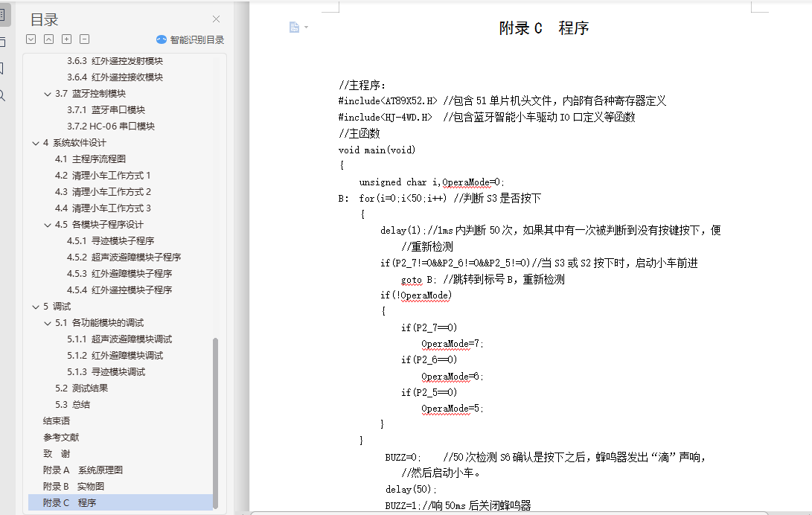The image size is (812, 515).
Task: Collapse the 3.7 蓝牙控制模块 section
Action: 47,94
